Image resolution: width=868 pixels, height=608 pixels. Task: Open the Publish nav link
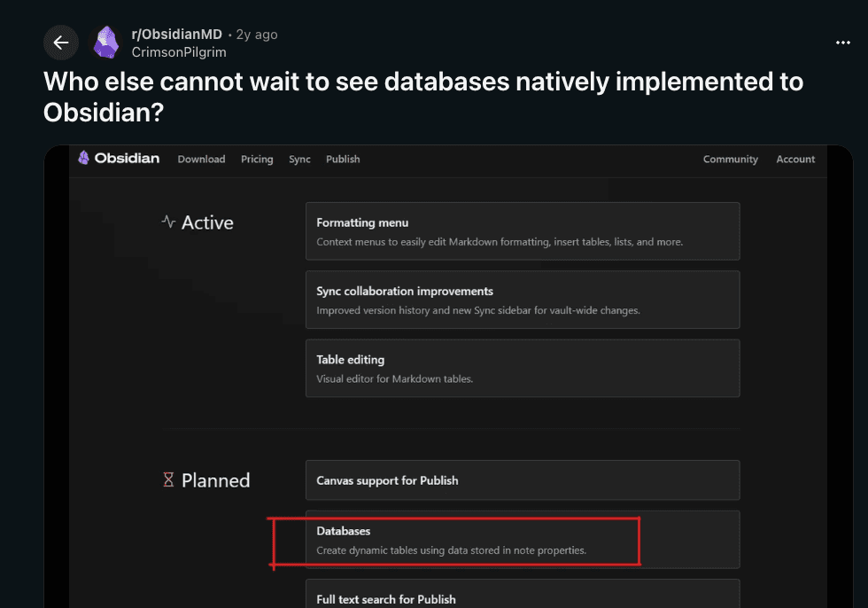343,160
